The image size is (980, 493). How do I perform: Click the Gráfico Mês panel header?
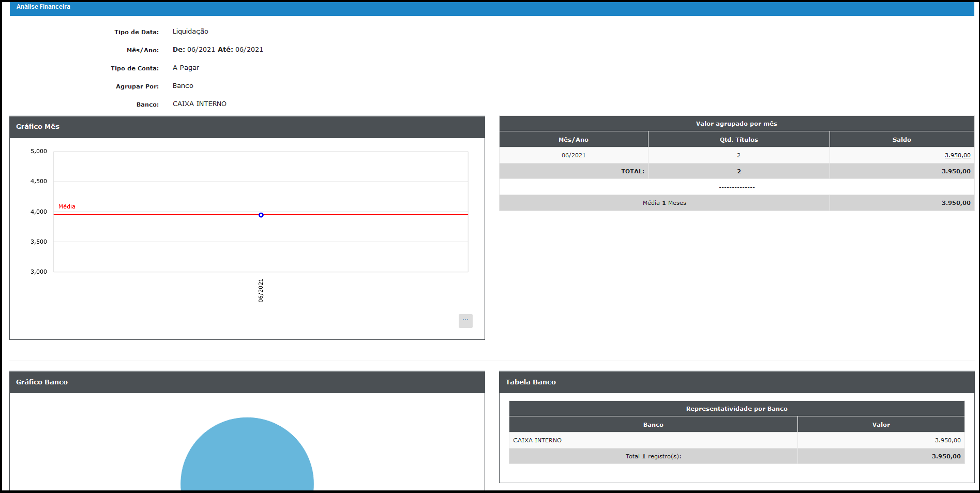[247, 127]
